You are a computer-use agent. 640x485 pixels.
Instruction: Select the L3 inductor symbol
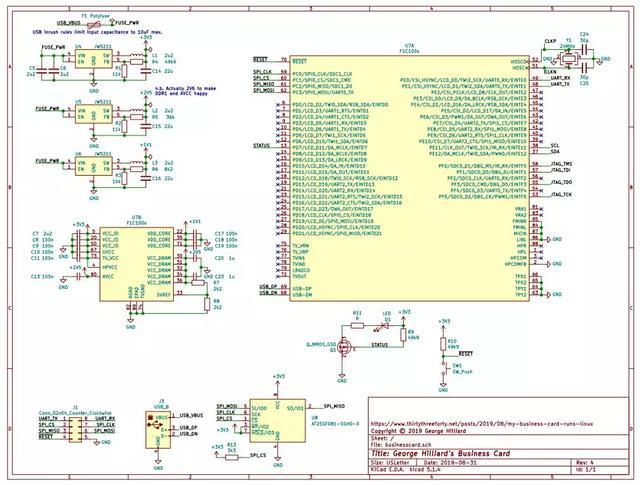coord(136,162)
